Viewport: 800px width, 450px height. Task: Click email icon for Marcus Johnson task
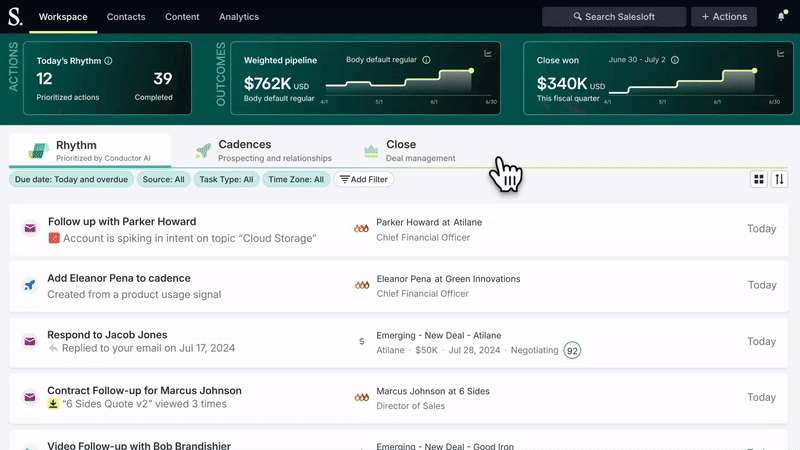coord(30,397)
